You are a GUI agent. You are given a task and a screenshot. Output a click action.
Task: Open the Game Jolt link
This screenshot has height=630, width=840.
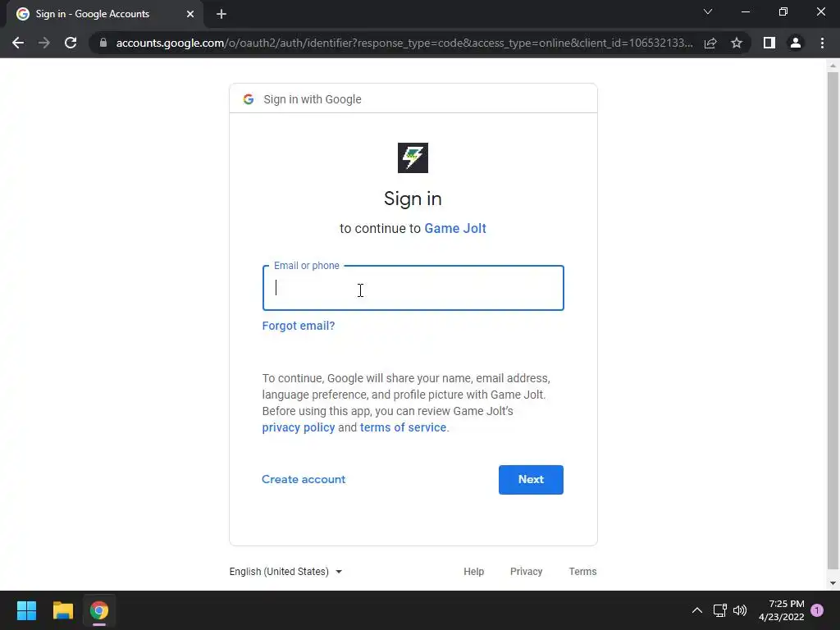(x=455, y=228)
